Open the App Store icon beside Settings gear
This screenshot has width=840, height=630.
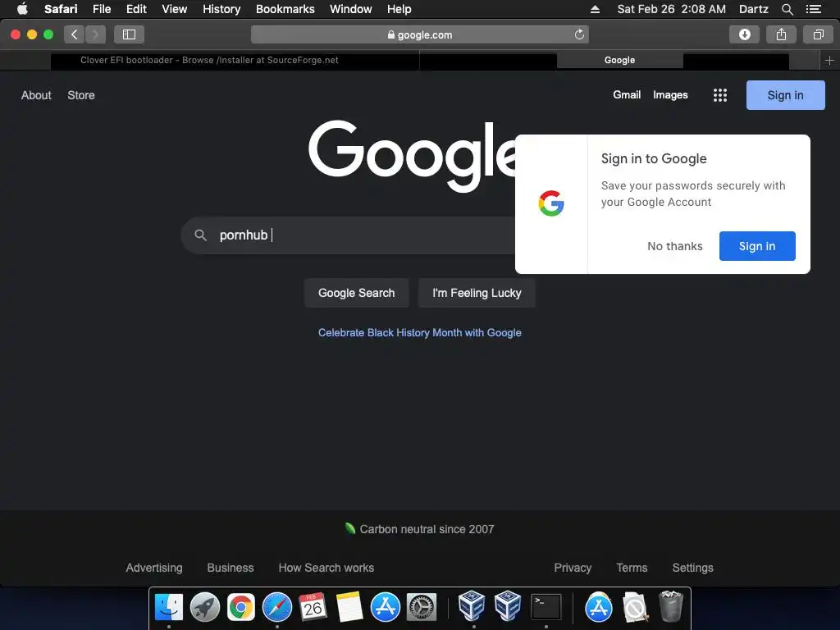point(386,608)
